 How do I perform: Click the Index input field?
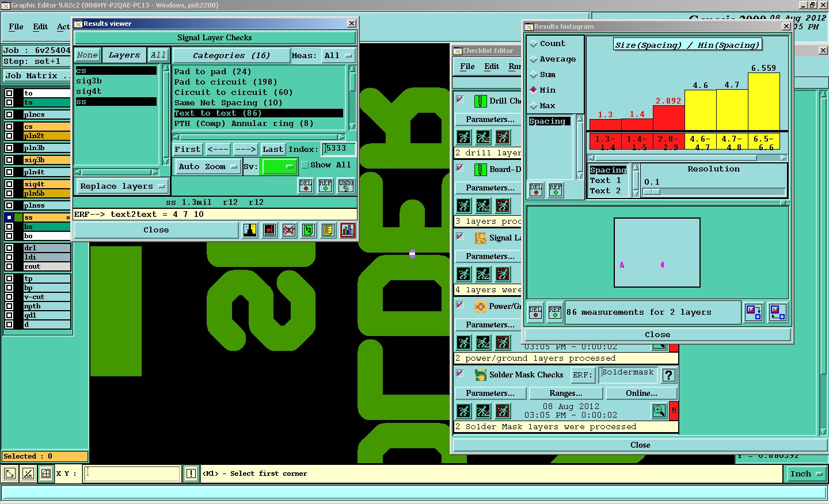[339, 149]
